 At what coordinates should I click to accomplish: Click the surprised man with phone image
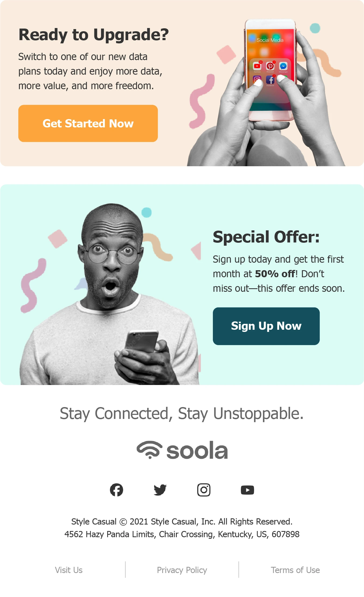(110, 294)
